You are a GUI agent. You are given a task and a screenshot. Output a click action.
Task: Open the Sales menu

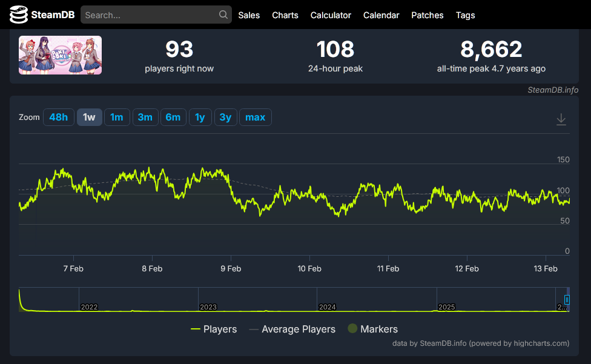pos(249,15)
